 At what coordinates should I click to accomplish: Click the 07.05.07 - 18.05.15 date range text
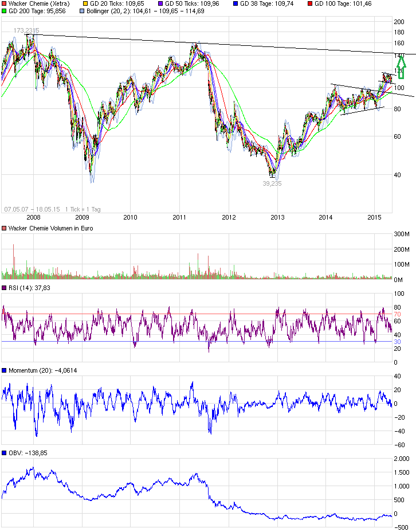[x=32, y=209]
